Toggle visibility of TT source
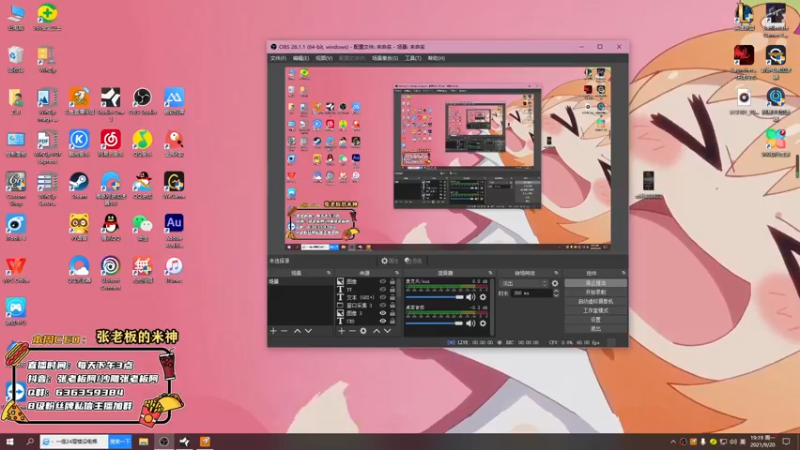Screen dimensions: 800x450 (383, 289)
